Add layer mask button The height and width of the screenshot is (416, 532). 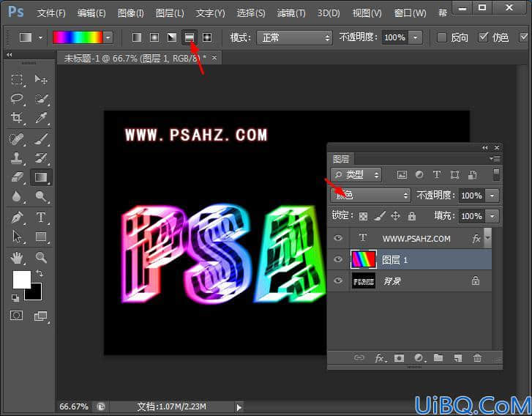tap(399, 358)
